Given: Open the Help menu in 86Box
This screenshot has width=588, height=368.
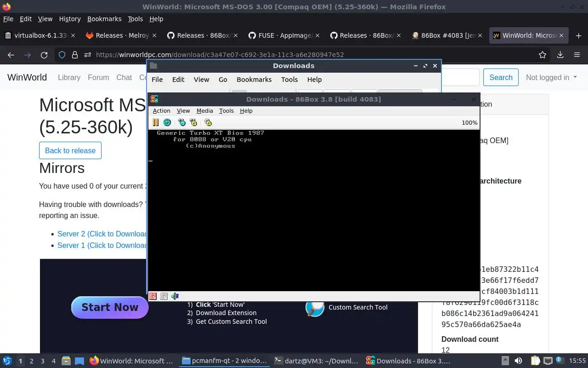Looking at the screenshot, I should pos(246,111).
